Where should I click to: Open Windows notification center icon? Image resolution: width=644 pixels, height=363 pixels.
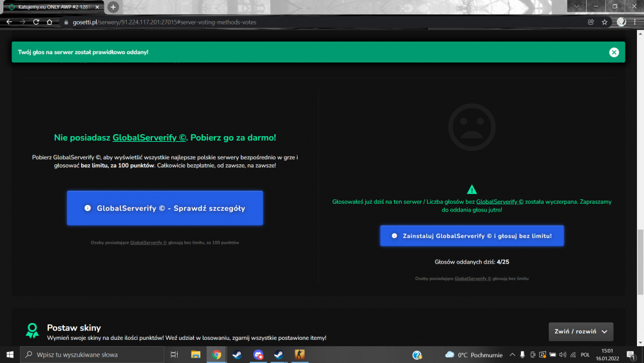click(631, 355)
